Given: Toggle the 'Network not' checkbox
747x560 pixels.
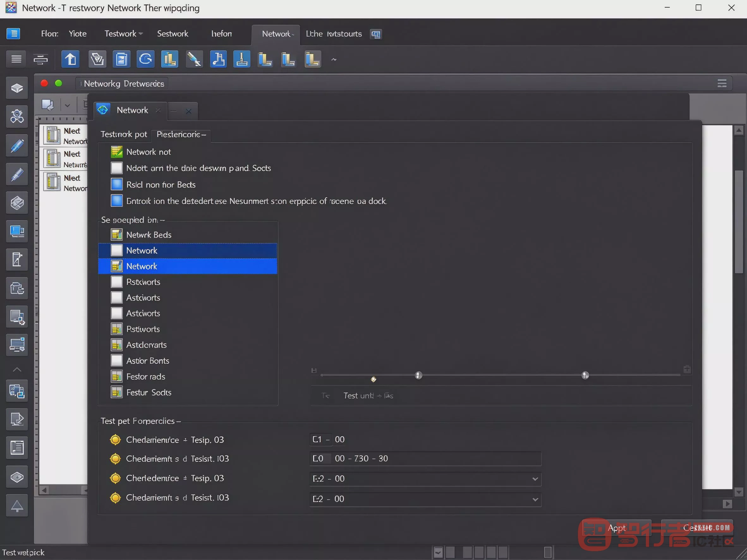Looking at the screenshot, I should coord(117,152).
